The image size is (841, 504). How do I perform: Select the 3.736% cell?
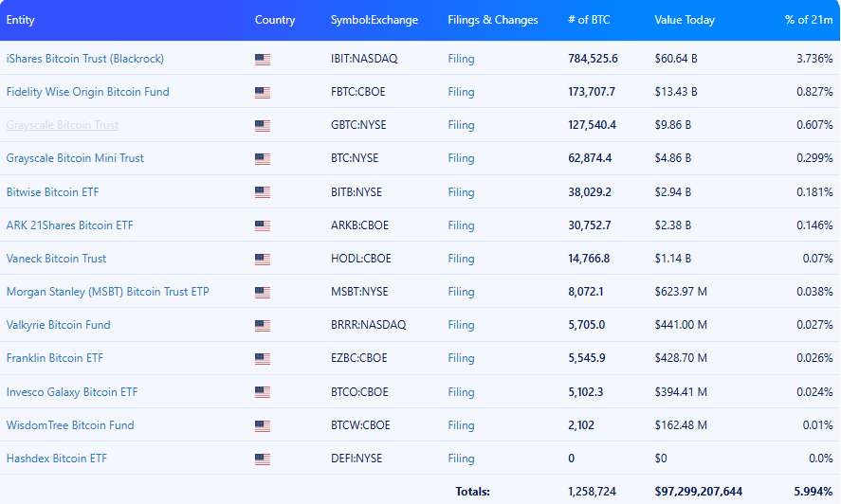tap(814, 59)
